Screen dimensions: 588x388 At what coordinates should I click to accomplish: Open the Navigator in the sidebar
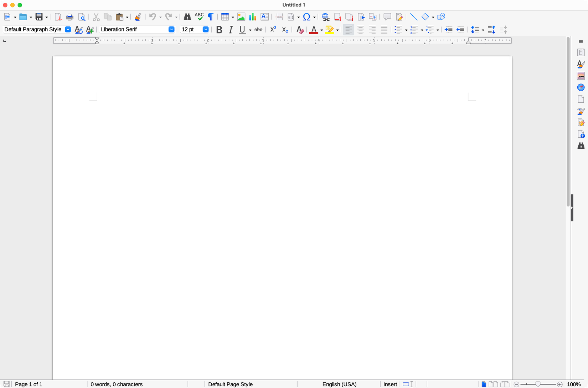pos(581,87)
